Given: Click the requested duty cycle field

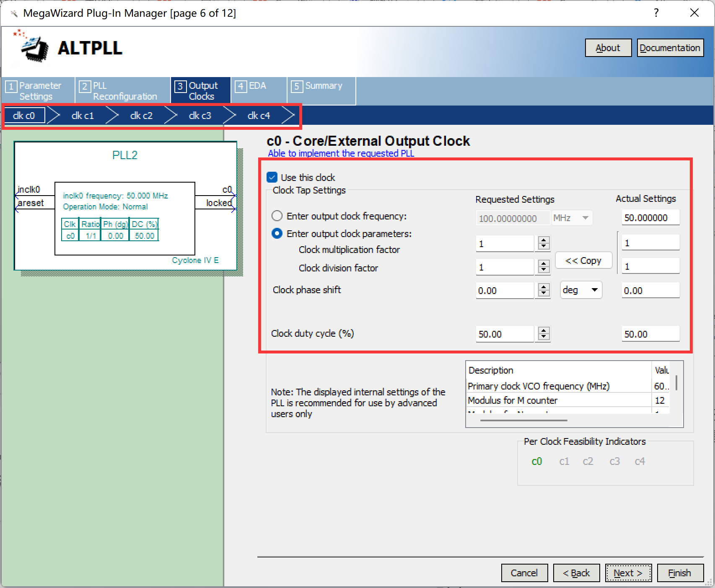Looking at the screenshot, I should click(505, 334).
